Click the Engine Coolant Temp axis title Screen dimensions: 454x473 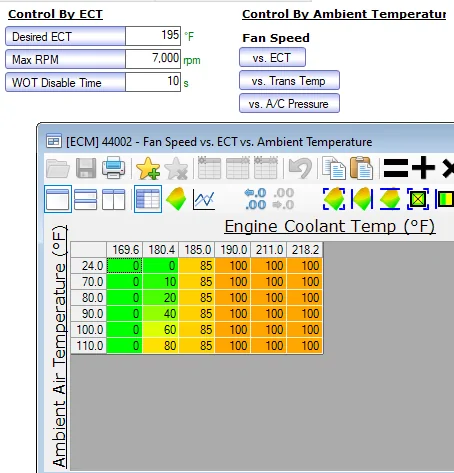pyautogui.click(x=330, y=226)
